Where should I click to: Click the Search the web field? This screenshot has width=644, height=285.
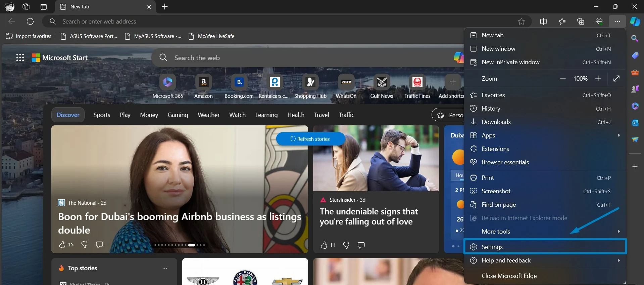tap(307, 58)
